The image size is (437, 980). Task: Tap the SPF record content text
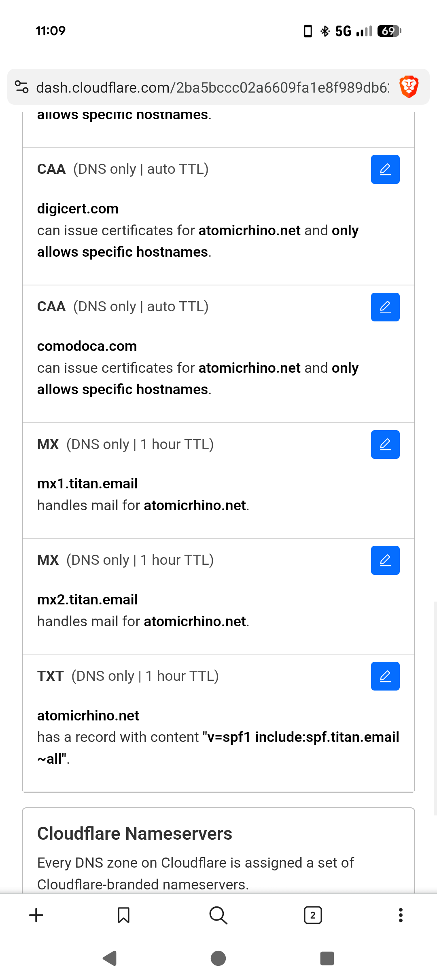coord(218,748)
